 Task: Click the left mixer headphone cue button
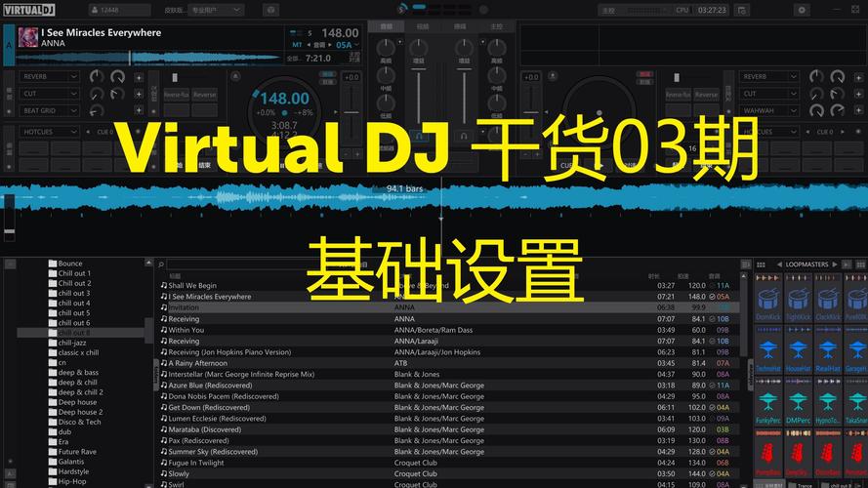pyautogui.click(x=419, y=136)
